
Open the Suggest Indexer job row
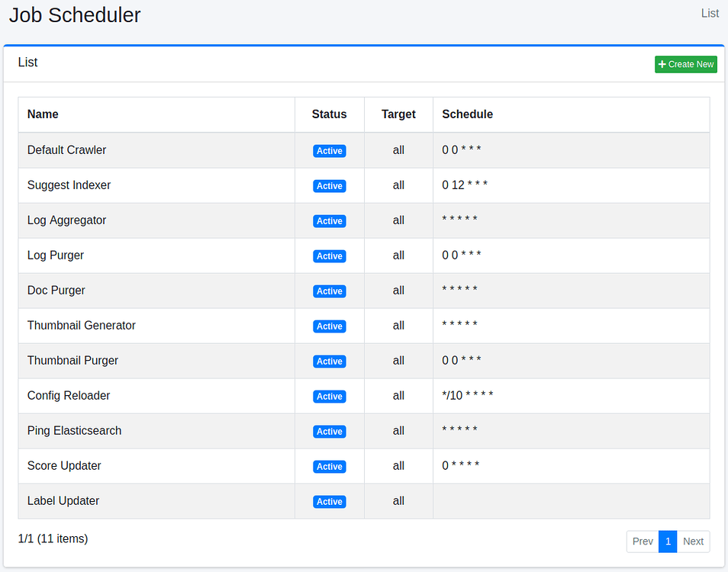coord(69,185)
